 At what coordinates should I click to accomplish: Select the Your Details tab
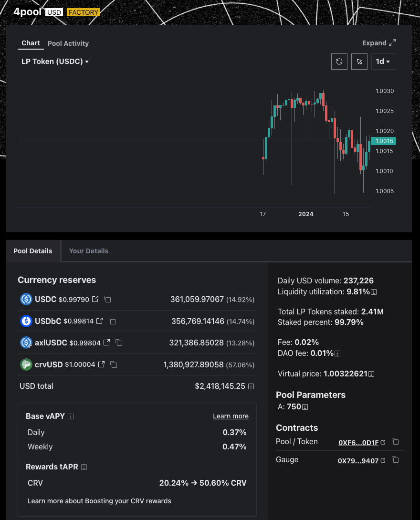click(89, 251)
